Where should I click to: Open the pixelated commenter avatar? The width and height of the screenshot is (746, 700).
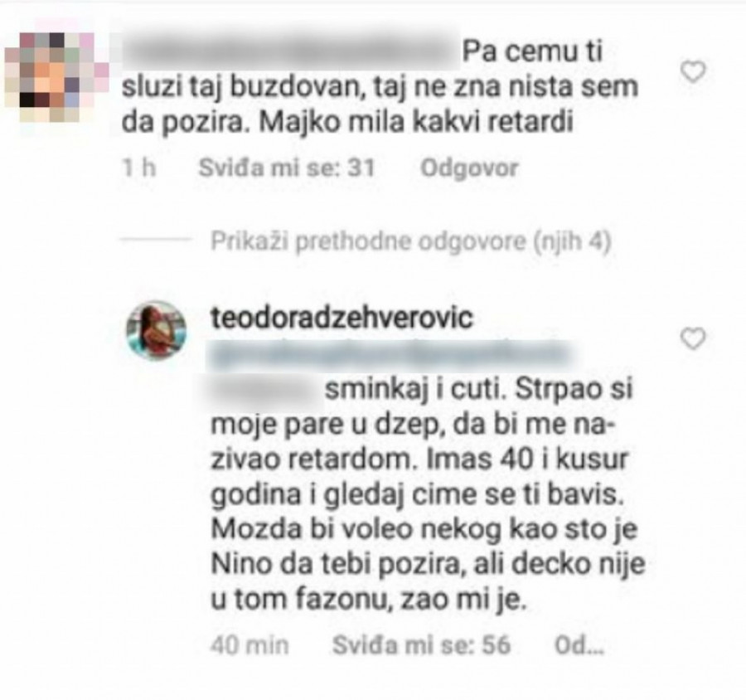[56, 77]
